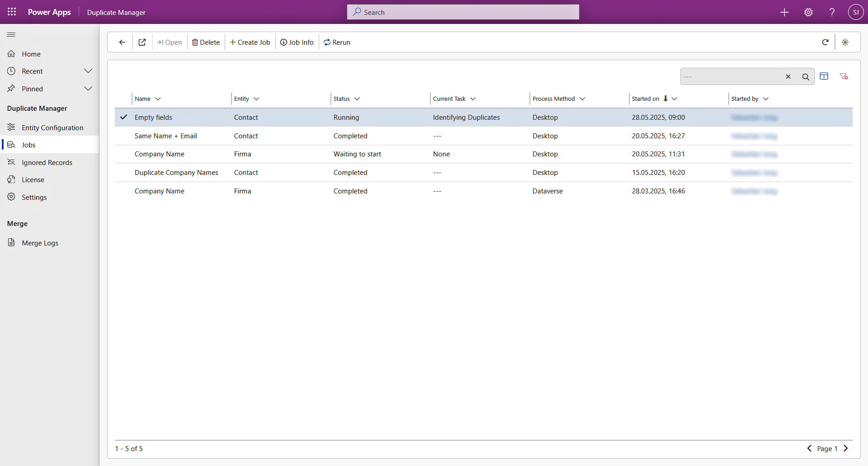
Task: Click the 28.05.2025, 09:00 date cell
Action: point(658,118)
